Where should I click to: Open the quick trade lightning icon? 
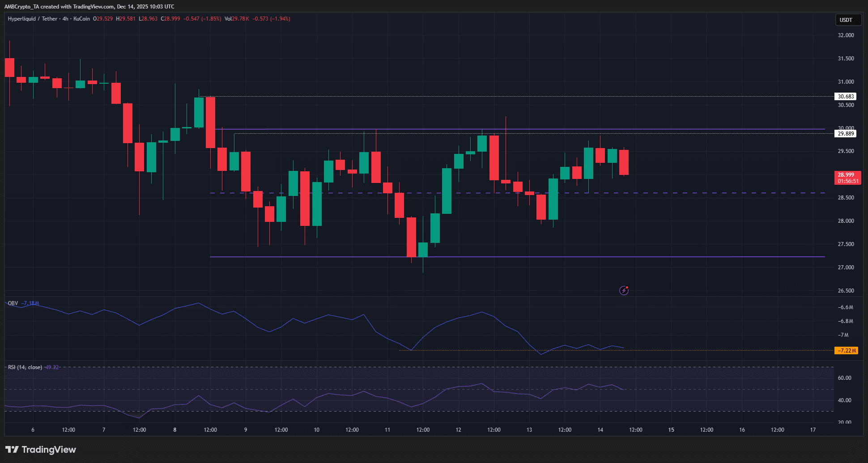(623, 290)
